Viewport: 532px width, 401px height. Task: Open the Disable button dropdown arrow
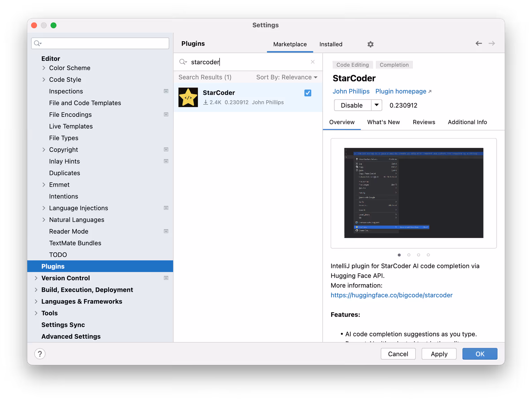377,105
